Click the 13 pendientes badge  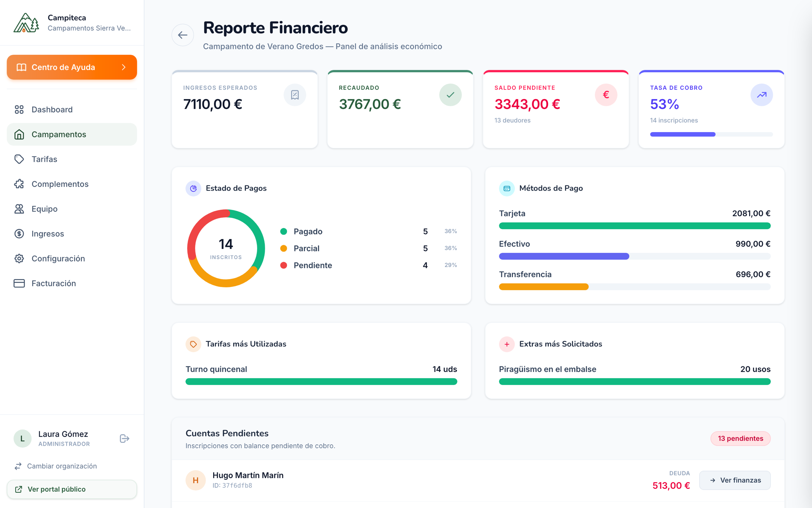tap(740, 439)
